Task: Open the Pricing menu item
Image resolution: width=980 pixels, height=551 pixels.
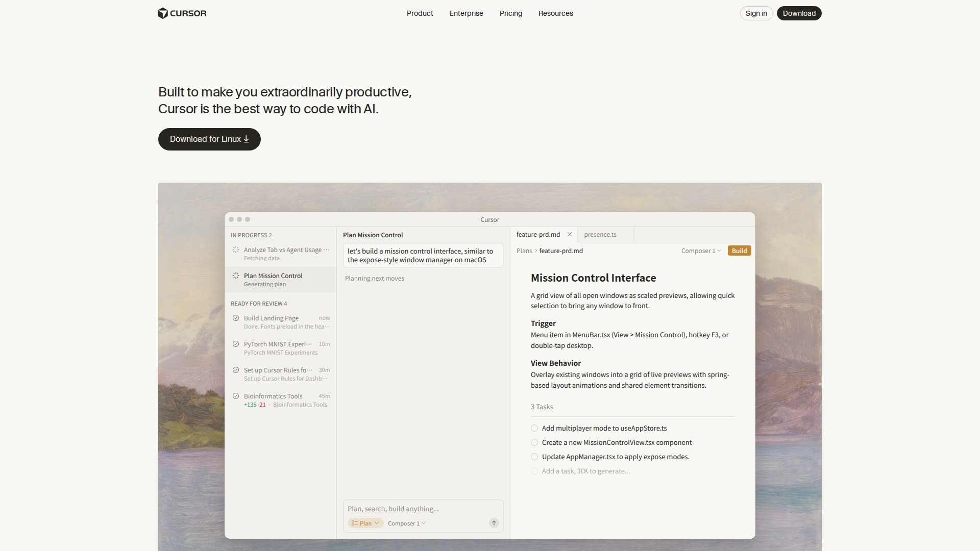Action: pos(510,13)
